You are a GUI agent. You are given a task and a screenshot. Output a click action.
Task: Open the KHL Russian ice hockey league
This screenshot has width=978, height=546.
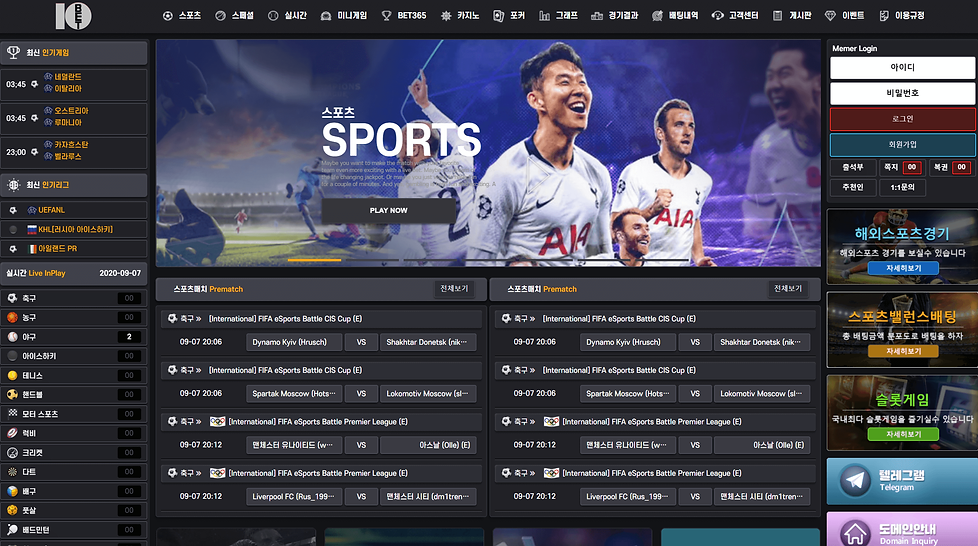tap(74, 230)
